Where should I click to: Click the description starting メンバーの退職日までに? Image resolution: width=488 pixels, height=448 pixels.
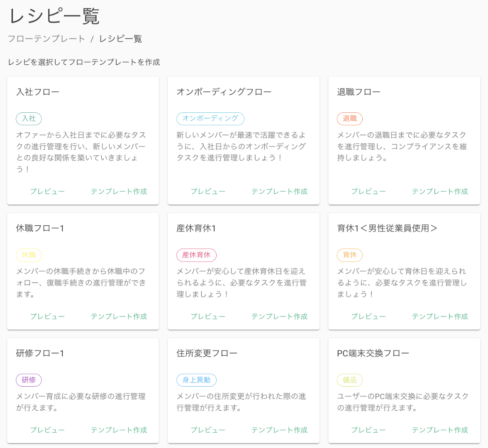coord(402,146)
